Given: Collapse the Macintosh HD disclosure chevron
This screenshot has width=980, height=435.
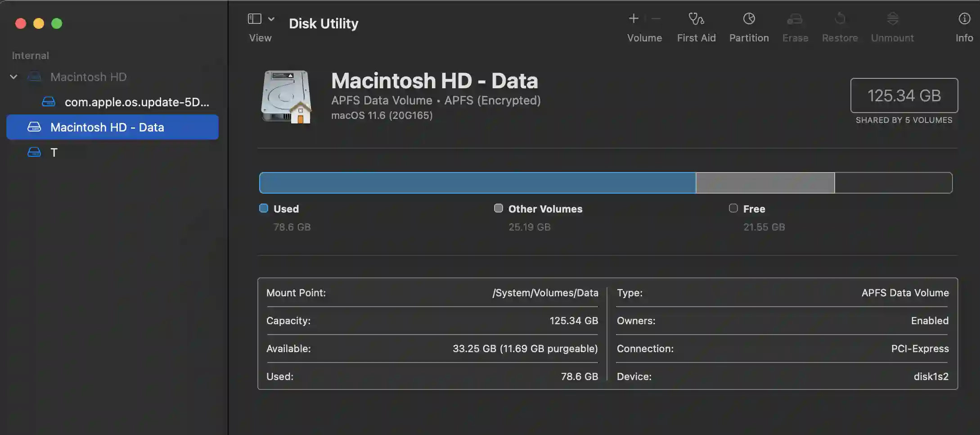Looking at the screenshot, I should pyautogui.click(x=13, y=77).
